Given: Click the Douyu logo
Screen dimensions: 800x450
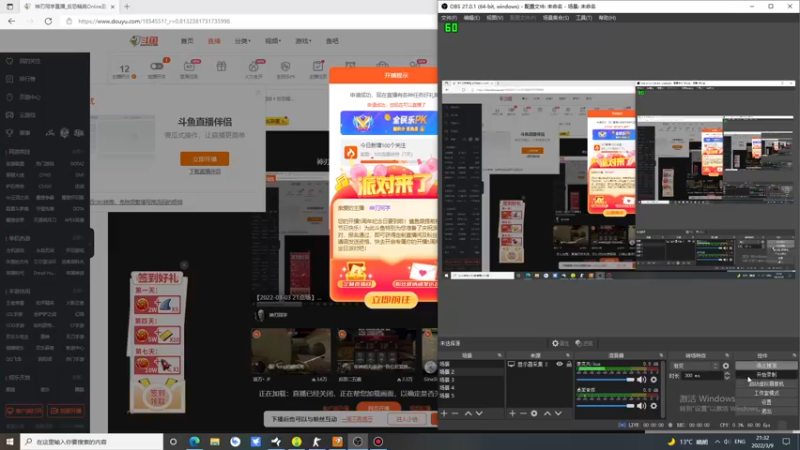Looking at the screenshot, I should point(144,41).
